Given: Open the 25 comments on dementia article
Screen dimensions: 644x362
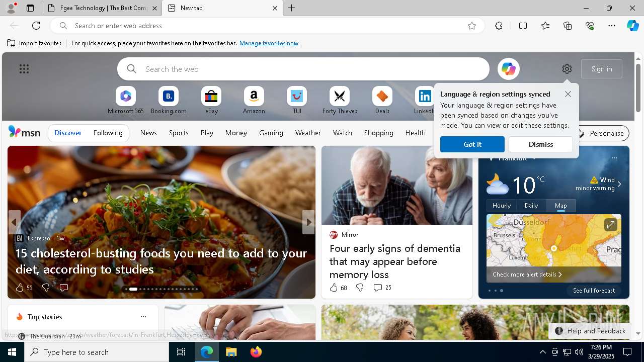Looking at the screenshot, I should (x=382, y=288).
